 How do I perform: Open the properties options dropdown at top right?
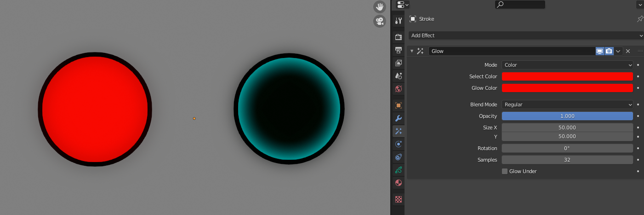pos(640,5)
